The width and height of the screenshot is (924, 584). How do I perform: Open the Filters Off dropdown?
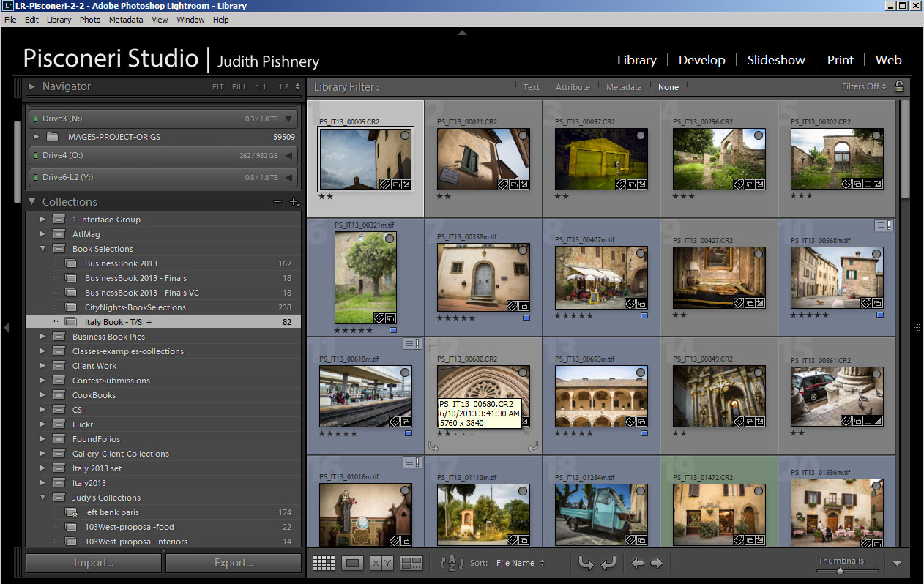coord(864,86)
